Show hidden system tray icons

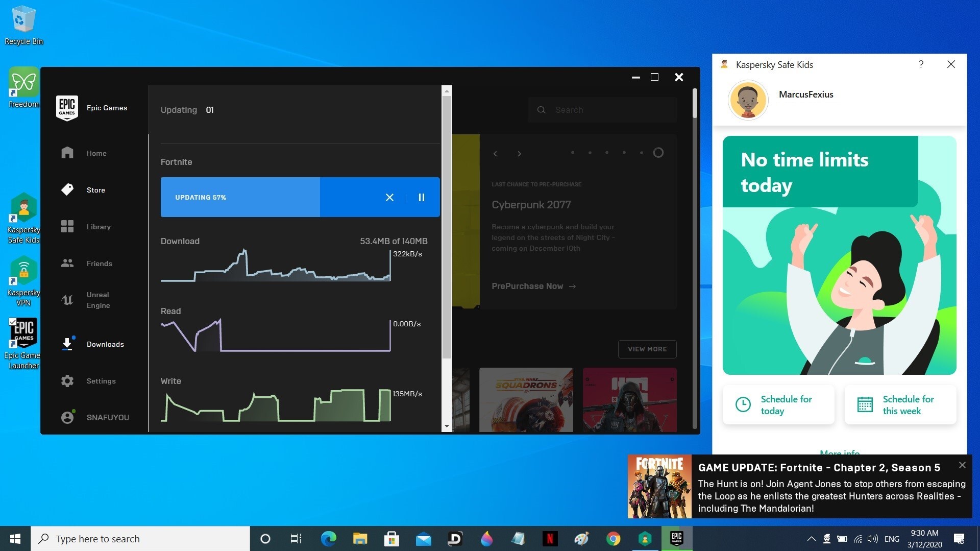(x=811, y=539)
